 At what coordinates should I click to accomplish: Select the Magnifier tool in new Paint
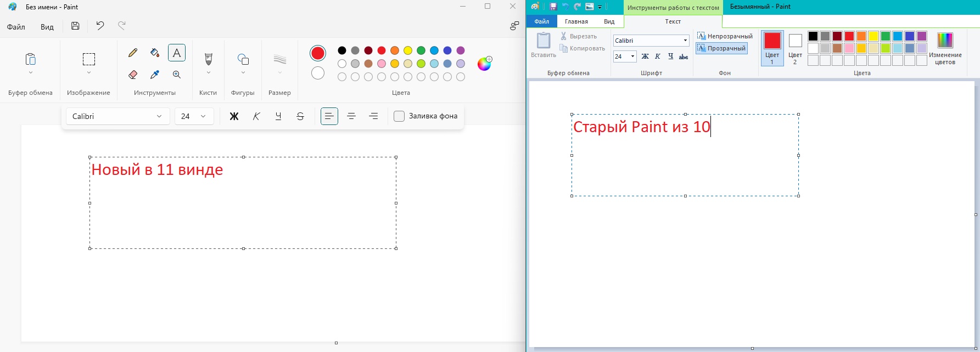pos(177,75)
